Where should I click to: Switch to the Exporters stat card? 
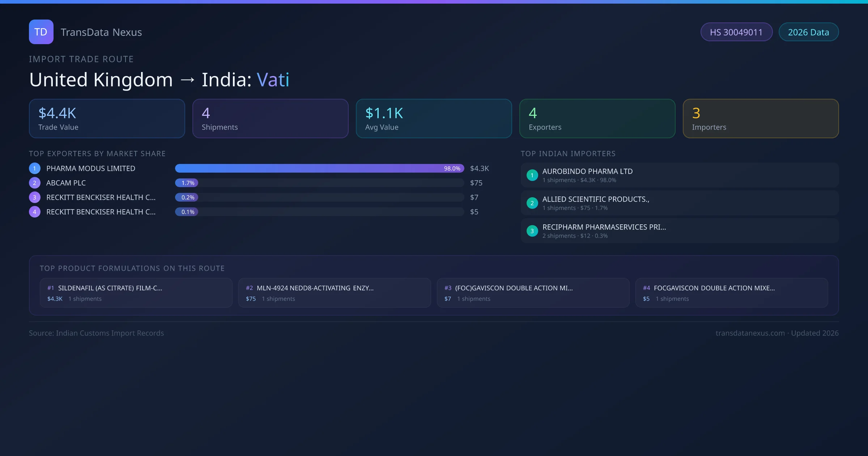click(x=597, y=118)
